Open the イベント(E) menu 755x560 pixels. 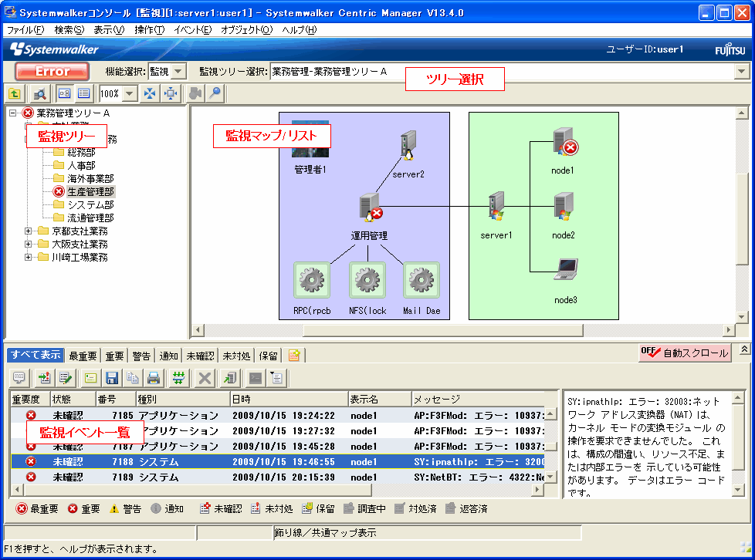point(192,30)
